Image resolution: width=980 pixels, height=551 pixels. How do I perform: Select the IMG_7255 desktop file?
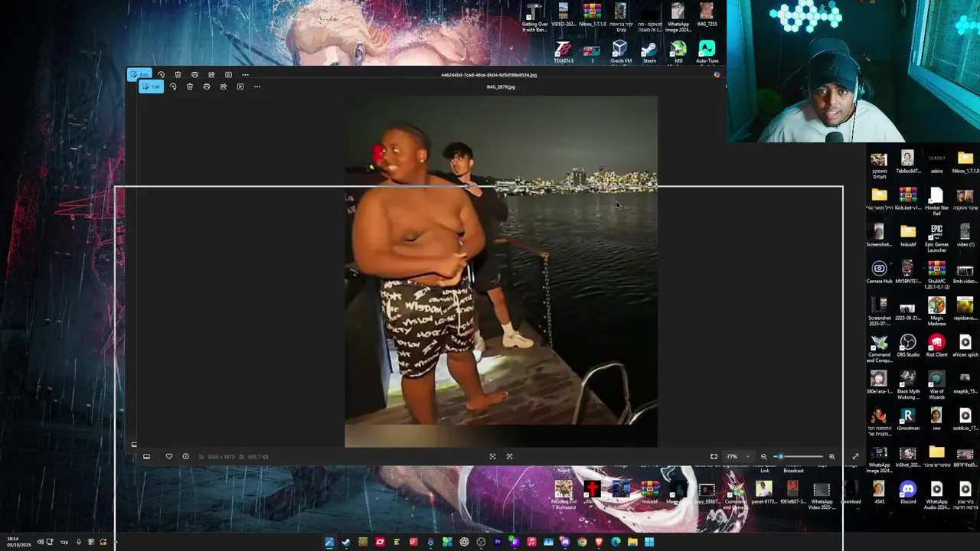tap(707, 15)
